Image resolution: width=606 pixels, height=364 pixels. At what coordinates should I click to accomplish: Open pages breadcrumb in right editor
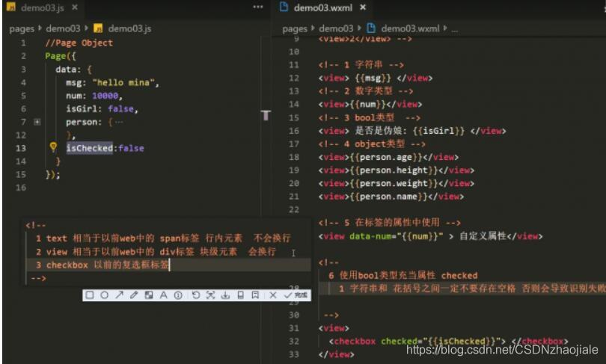(295, 28)
